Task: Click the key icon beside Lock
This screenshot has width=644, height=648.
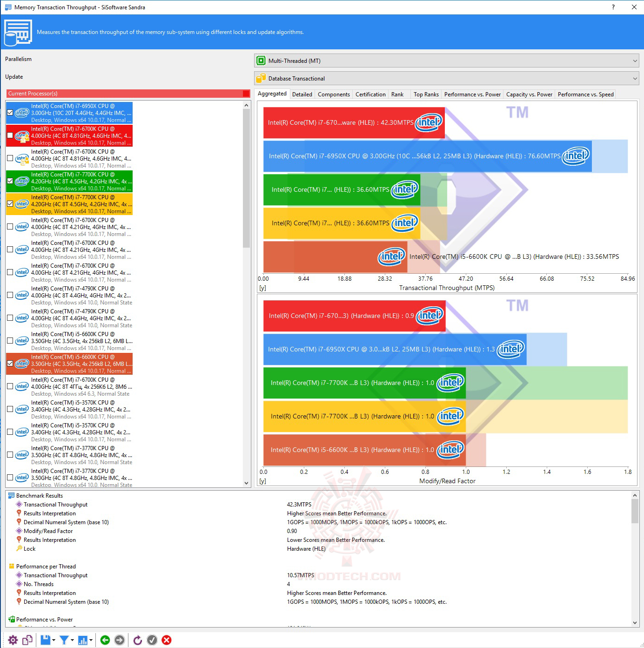Action: coord(19,549)
